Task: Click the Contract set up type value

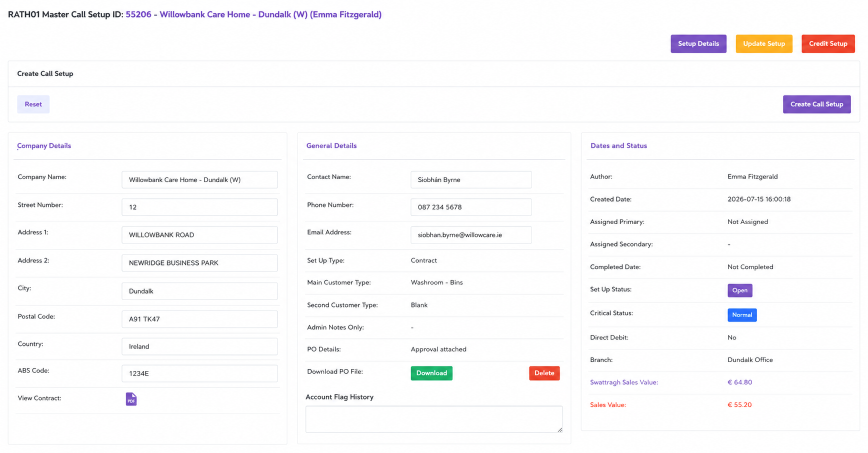Action: [423, 260]
